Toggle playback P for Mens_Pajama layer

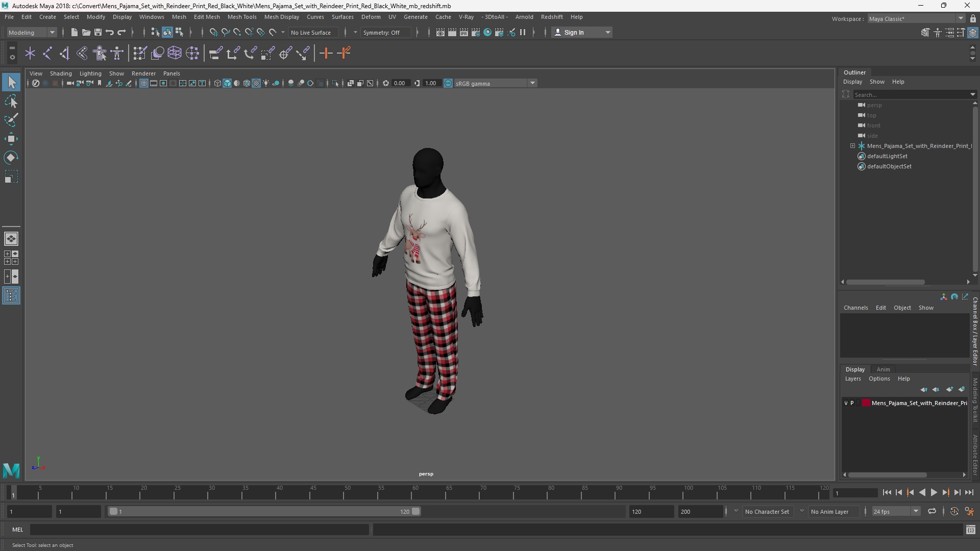coord(852,403)
